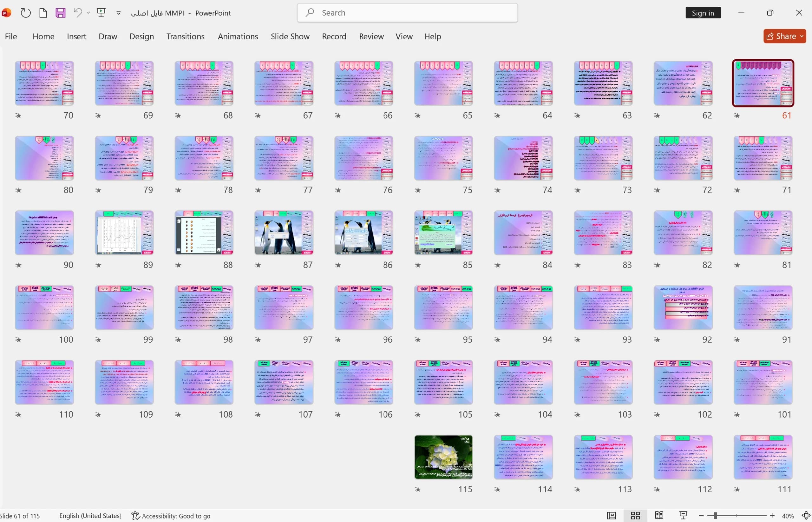Go to the Slide Show tab
Viewport: 812px width, 522px height.
coord(290,36)
